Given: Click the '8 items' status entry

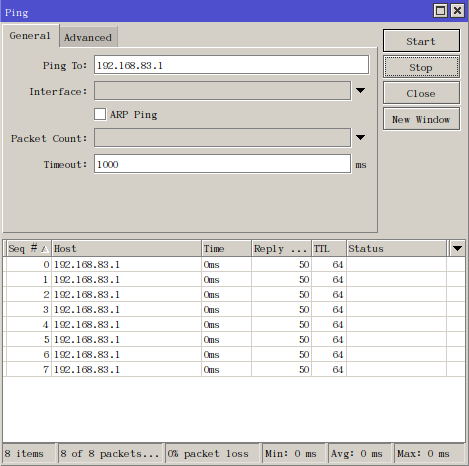Looking at the screenshot, I should (x=29, y=454).
